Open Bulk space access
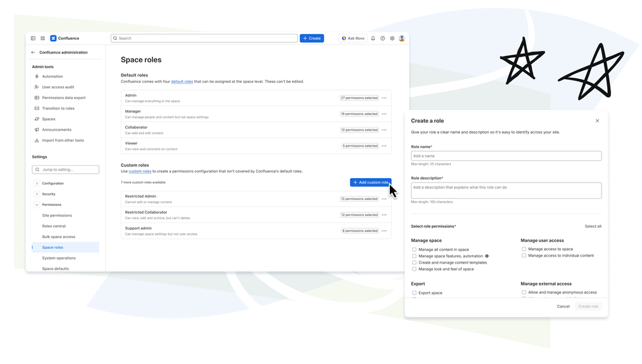This screenshot has height=364, width=642. pos(59,237)
